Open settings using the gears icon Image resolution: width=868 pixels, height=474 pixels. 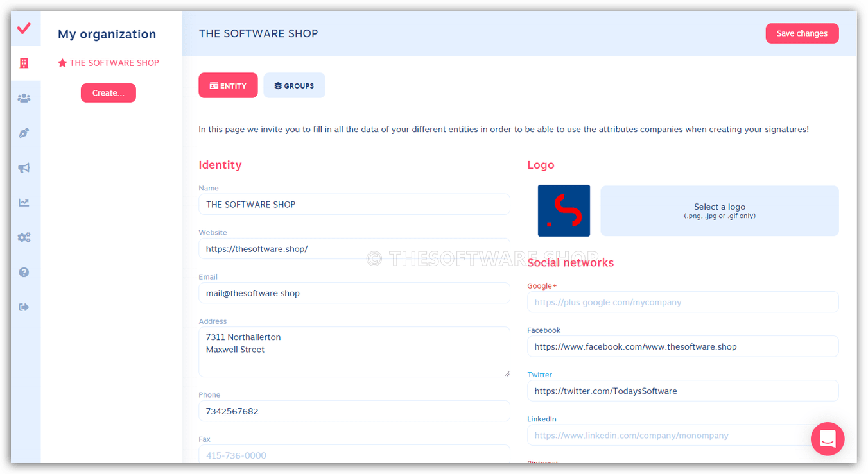click(x=24, y=237)
